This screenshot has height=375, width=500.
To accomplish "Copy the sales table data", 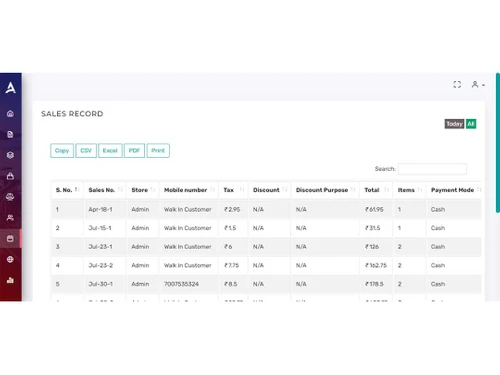I will [x=62, y=151].
